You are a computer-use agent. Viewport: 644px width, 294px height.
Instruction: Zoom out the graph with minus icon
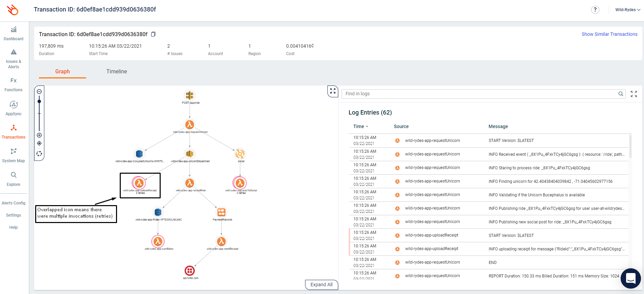(39, 92)
